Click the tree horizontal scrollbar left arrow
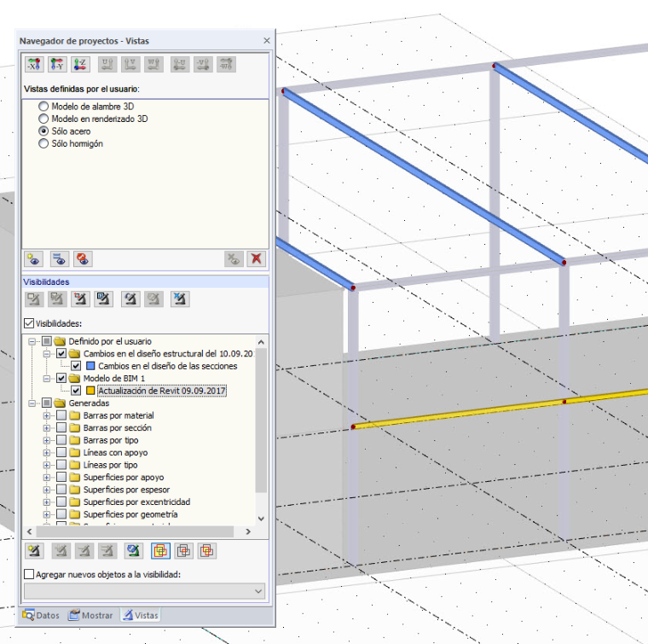The width and height of the screenshot is (648, 644). [29, 531]
